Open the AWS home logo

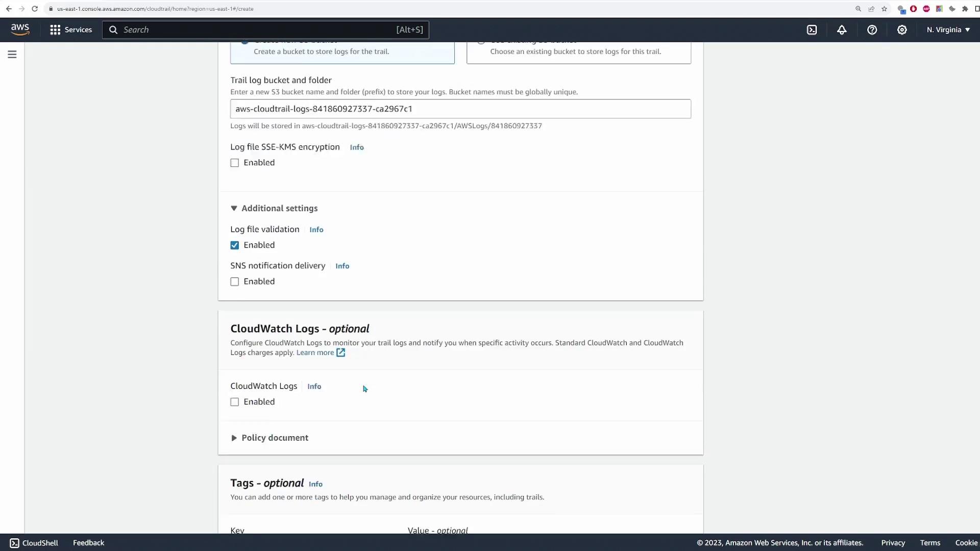pyautogui.click(x=20, y=30)
